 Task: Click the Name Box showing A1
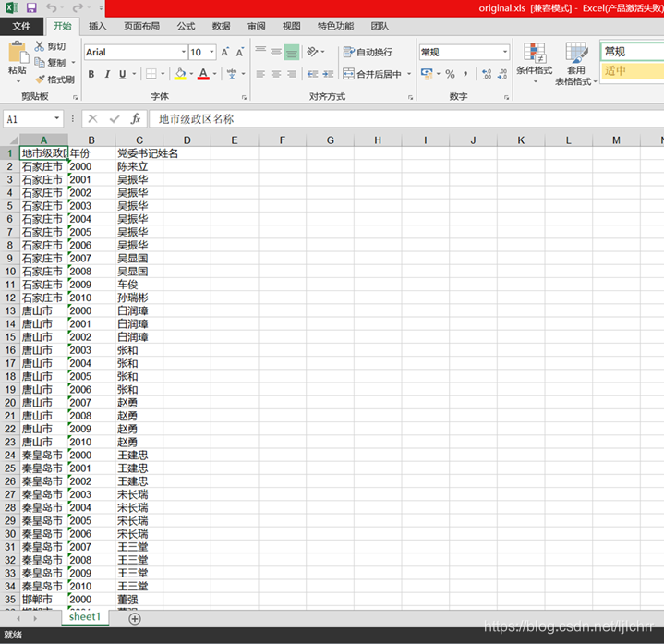(29, 119)
